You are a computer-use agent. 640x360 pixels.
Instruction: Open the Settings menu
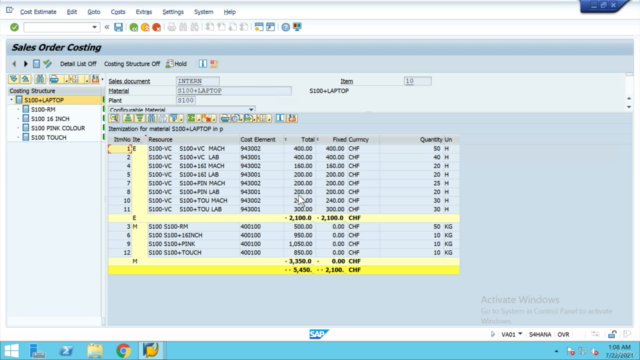[173, 12]
